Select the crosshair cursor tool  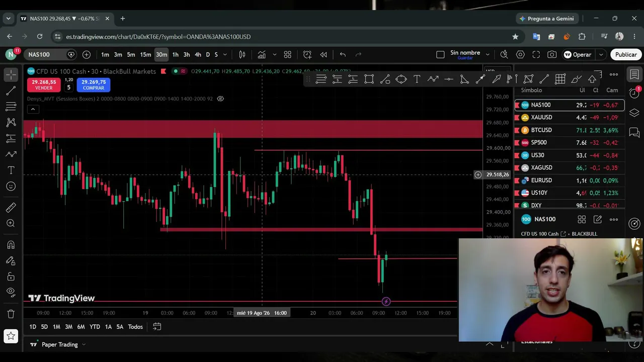(11, 74)
